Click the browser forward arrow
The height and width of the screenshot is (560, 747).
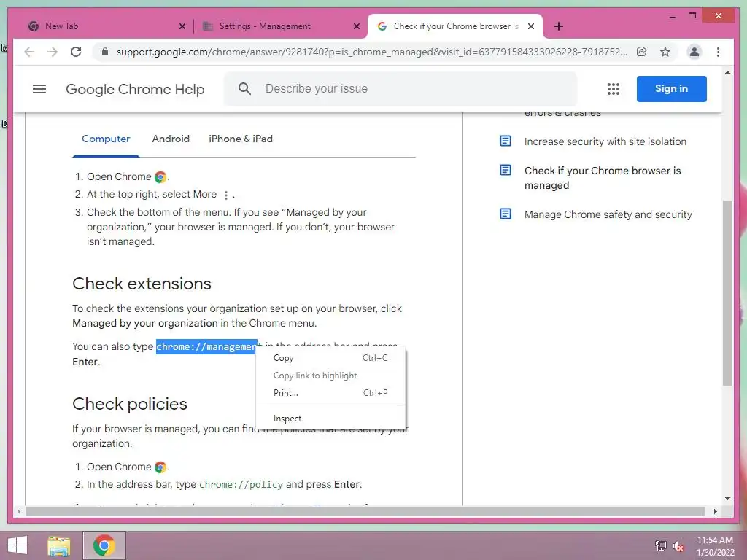point(53,52)
